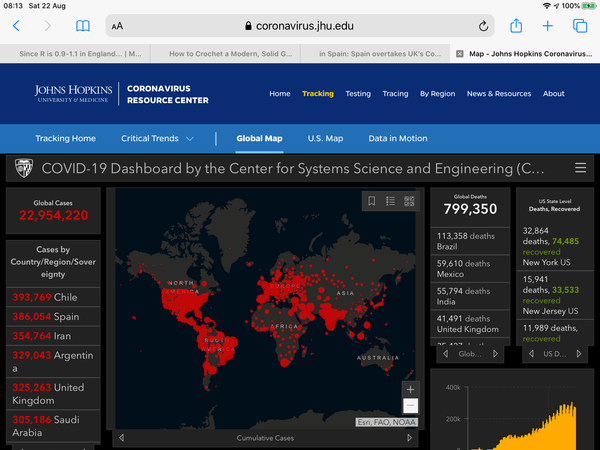Select Iran in the cases list
This screenshot has width=600, height=450.
53,336
